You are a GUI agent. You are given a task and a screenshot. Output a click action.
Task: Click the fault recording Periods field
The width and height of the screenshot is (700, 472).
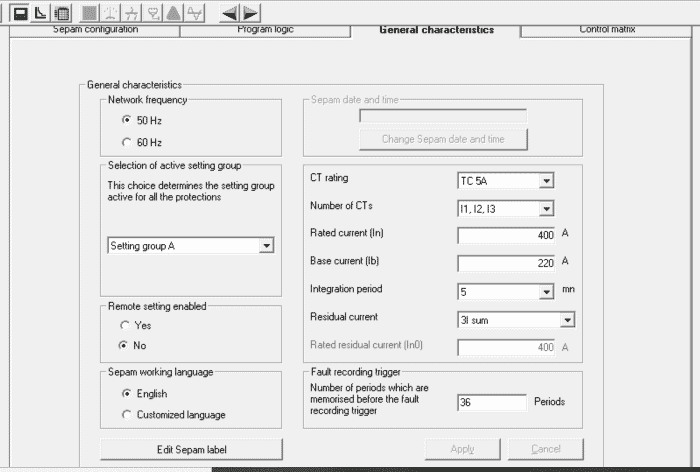tap(491, 402)
